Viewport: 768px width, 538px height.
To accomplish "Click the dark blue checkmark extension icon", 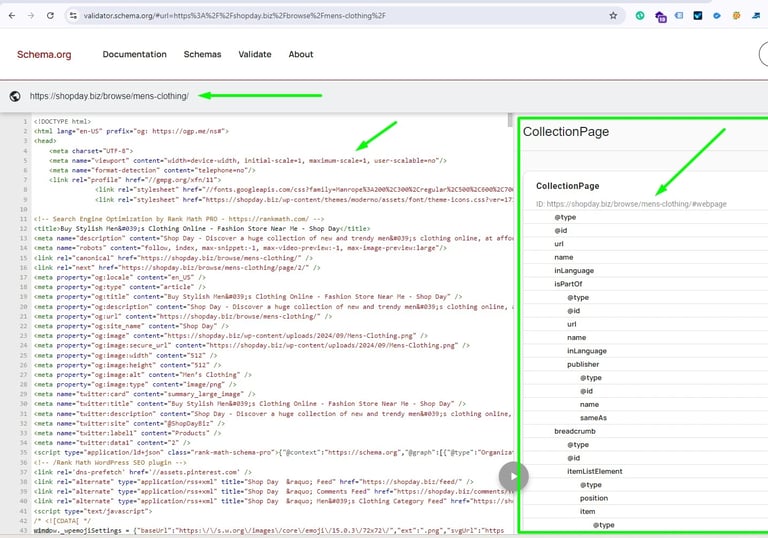I will (698, 16).
